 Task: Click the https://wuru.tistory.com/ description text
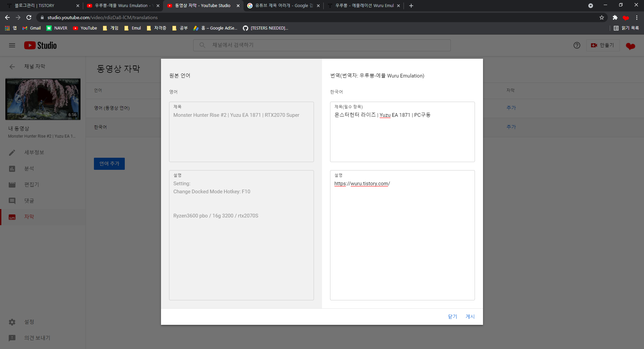pos(362,184)
